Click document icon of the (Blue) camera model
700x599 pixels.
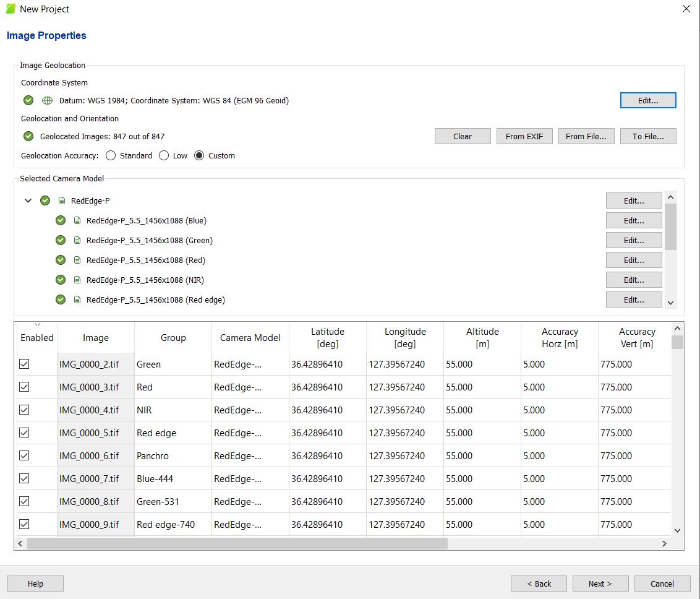click(77, 220)
